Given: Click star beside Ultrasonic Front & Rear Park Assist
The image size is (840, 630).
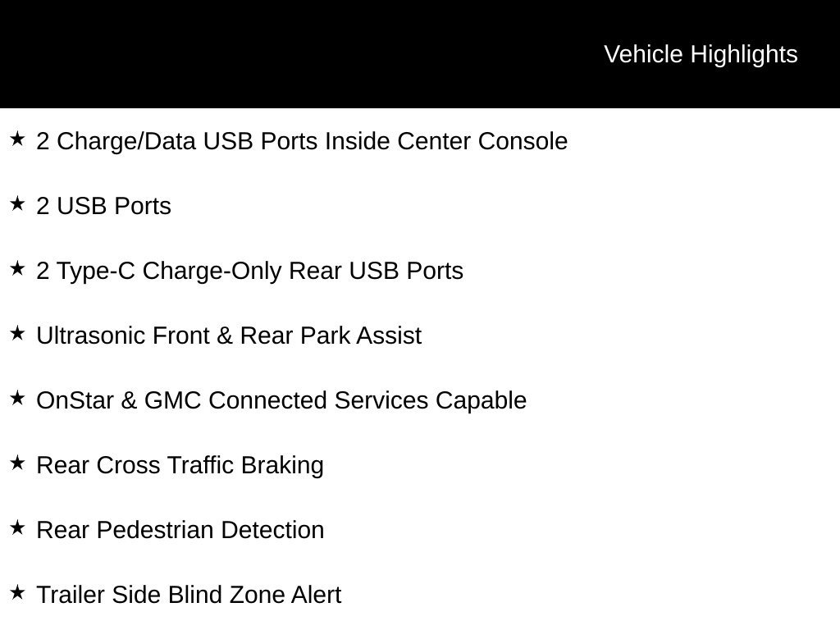Looking at the screenshot, I should pos(17,334).
